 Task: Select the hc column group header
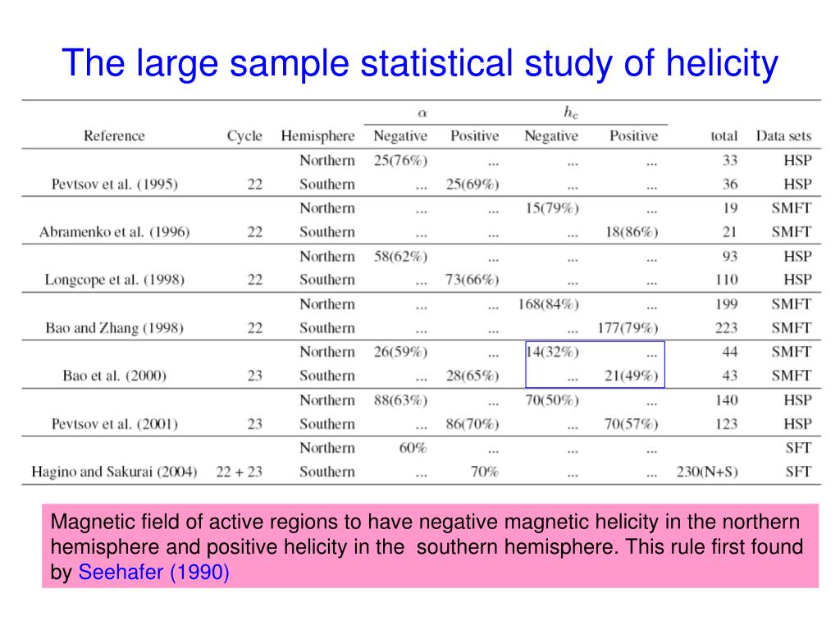coord(571,112)
